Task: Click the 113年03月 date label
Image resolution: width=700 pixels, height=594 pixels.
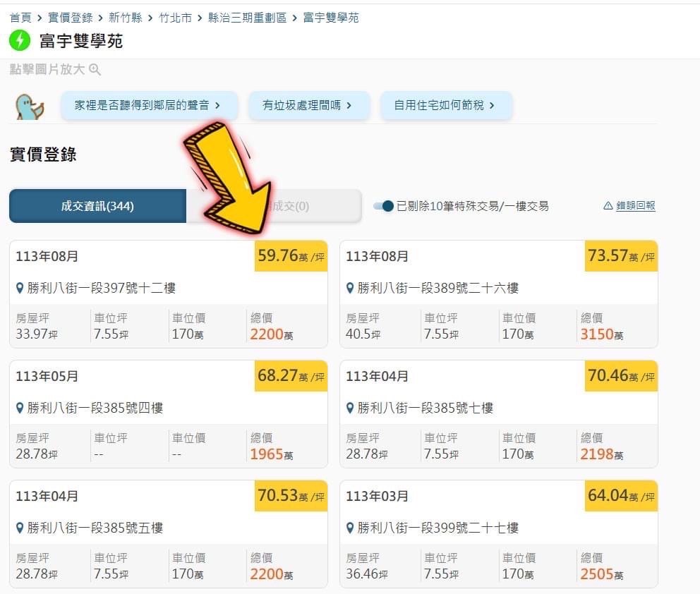Action: (378, 496)
